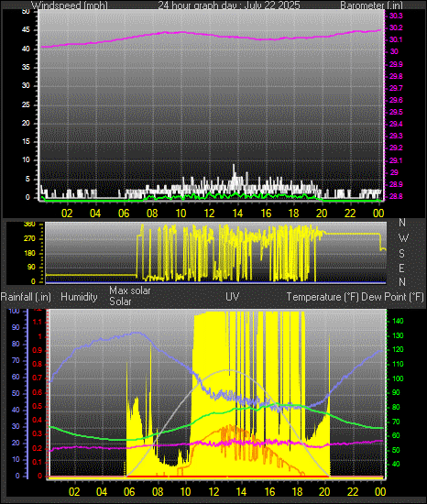Select 0.1 on the red rainfall axis
Image resolution: width=427 pixels, height=504 pixels.
coord(38,462)
